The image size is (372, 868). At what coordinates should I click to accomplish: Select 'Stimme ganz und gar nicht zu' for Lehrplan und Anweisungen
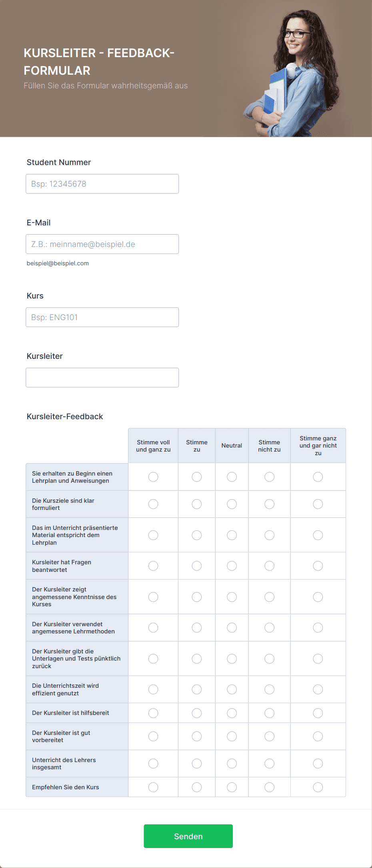point(318,477)
